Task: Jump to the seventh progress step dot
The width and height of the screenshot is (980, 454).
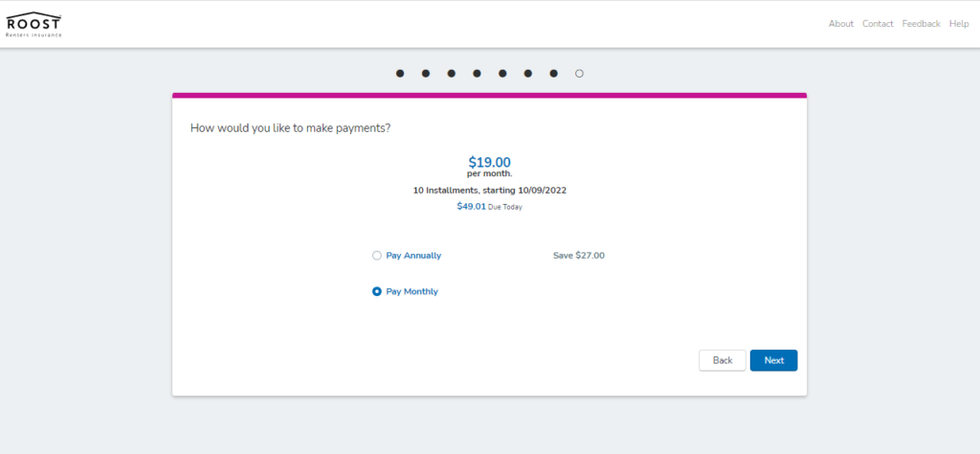Action: [554, 73]
